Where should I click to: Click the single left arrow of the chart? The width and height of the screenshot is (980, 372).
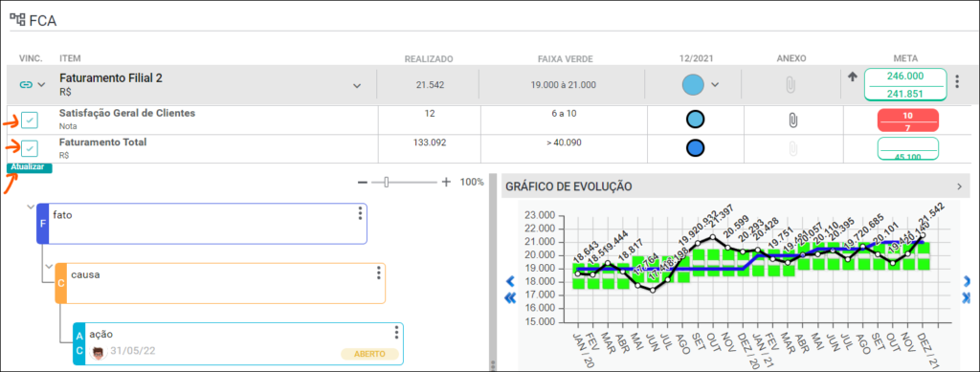click(x=510, y=281)
